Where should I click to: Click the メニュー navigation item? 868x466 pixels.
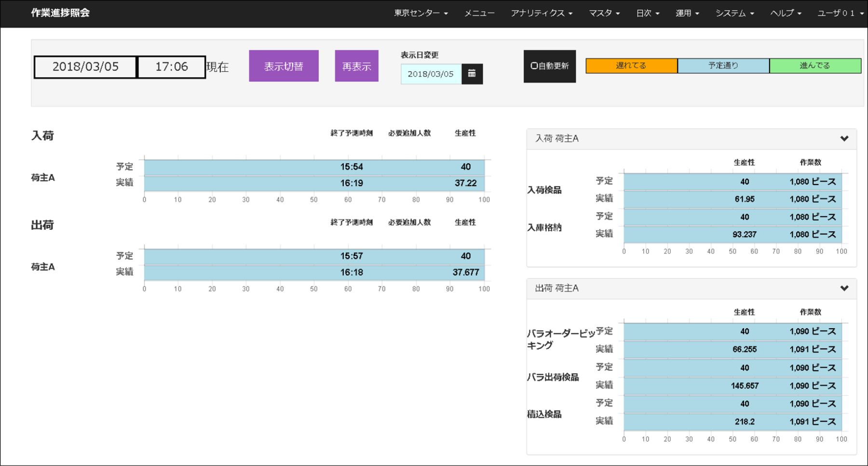coord(479,13)
